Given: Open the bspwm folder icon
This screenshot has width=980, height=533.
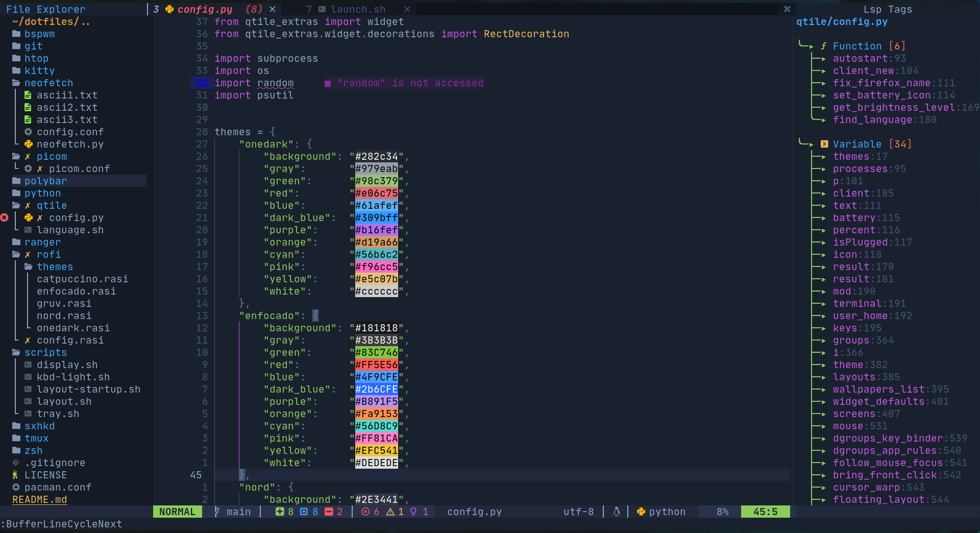Looking at the screenshot, I should (16, 34).
